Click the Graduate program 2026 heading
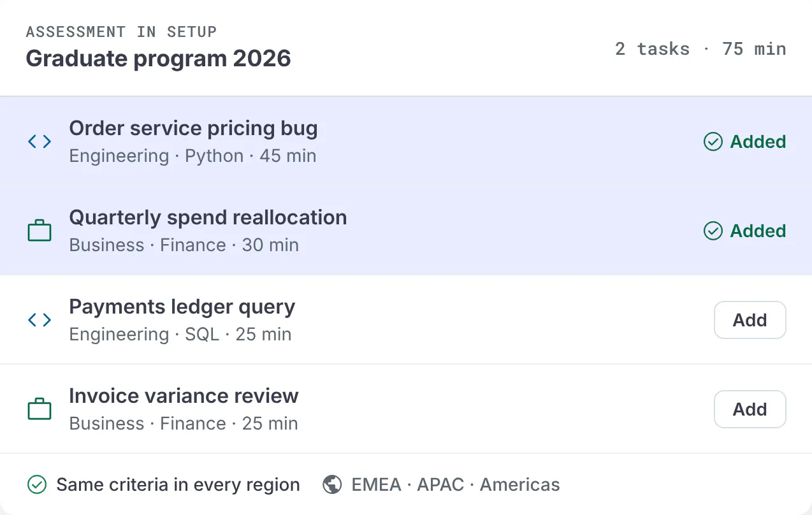This screenshot has width=812, height=515. [158, 59]
